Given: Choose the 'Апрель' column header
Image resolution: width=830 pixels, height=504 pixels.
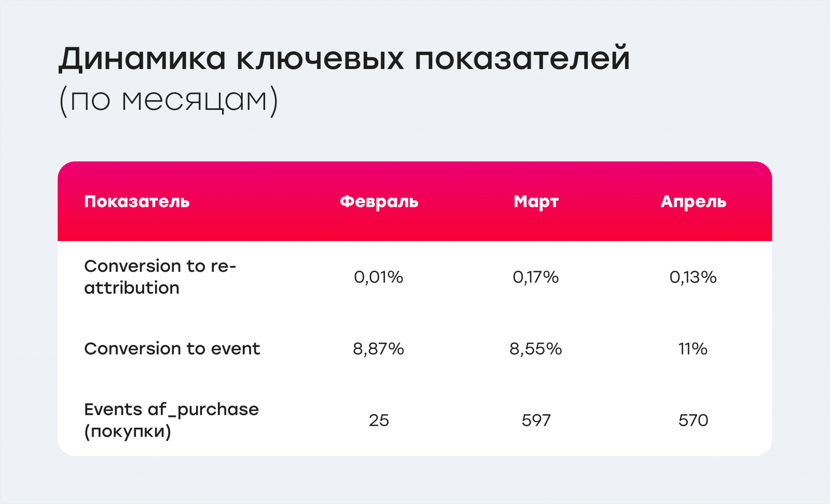Looking at the screenshot, I should coord(693,202).
